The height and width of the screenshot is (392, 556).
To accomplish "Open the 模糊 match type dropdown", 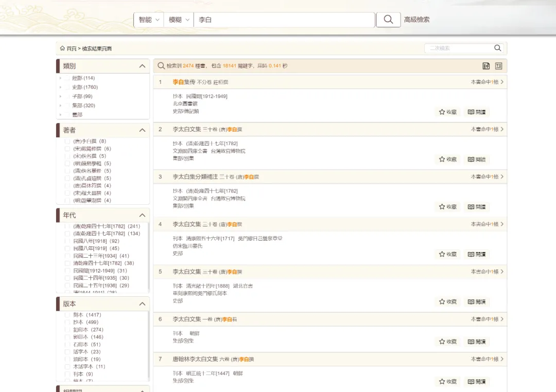I will pyautogui.click(x=179, y=20).
